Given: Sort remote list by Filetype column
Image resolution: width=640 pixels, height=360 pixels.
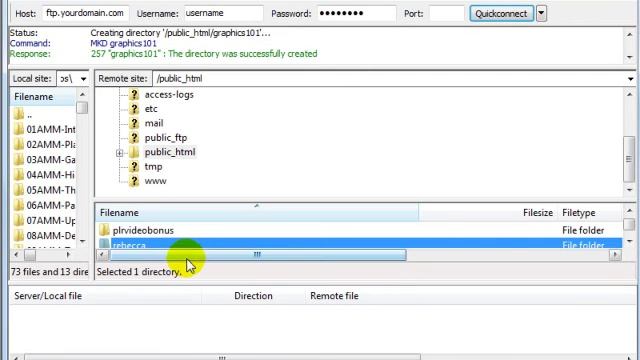Looking at the screenshot, I should pos(590,213).
